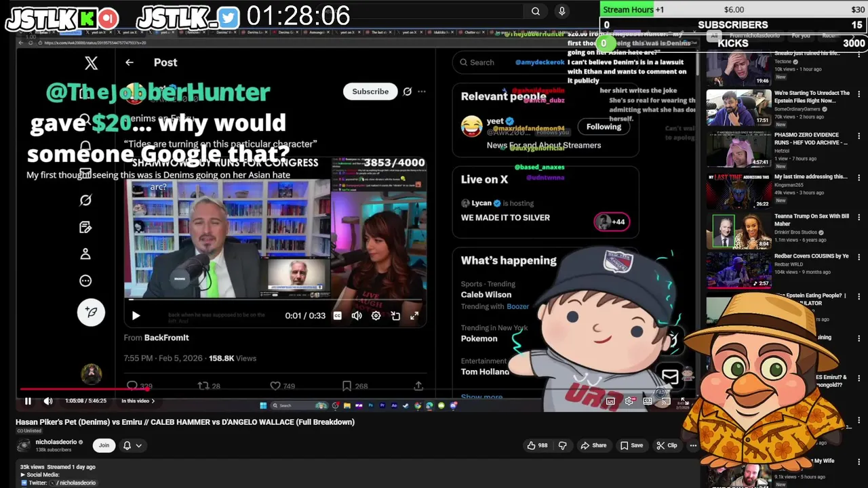Open Windows Start button in recorded taskbar
Viewport: 868px width, 488px height.
tap(263, 406)
